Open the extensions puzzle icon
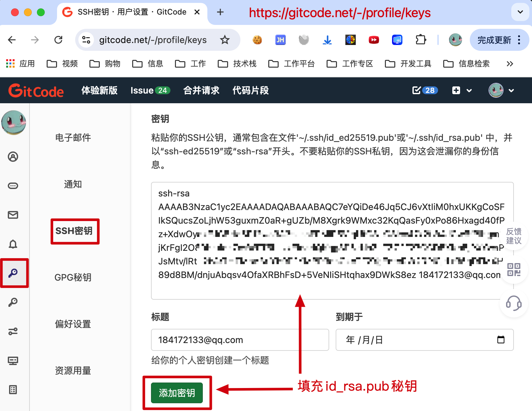 421,40
